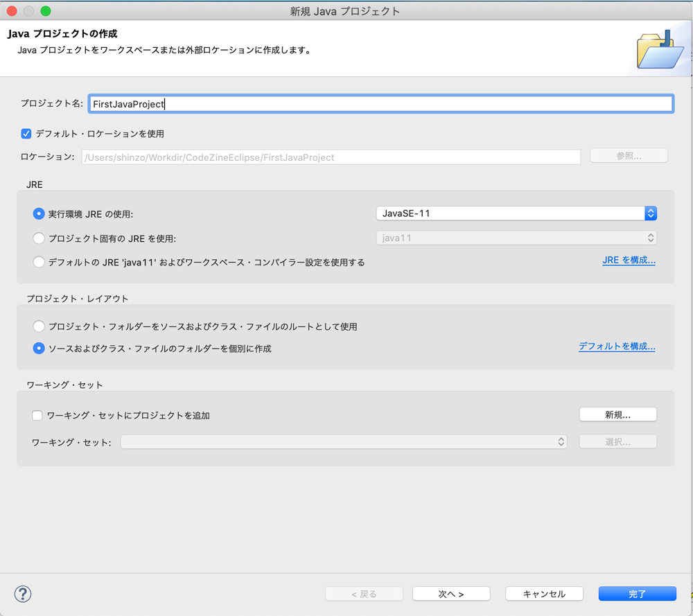Screen dimensions: 693x616
Task: Choose separate source and class folders radio
Action: 39,349
